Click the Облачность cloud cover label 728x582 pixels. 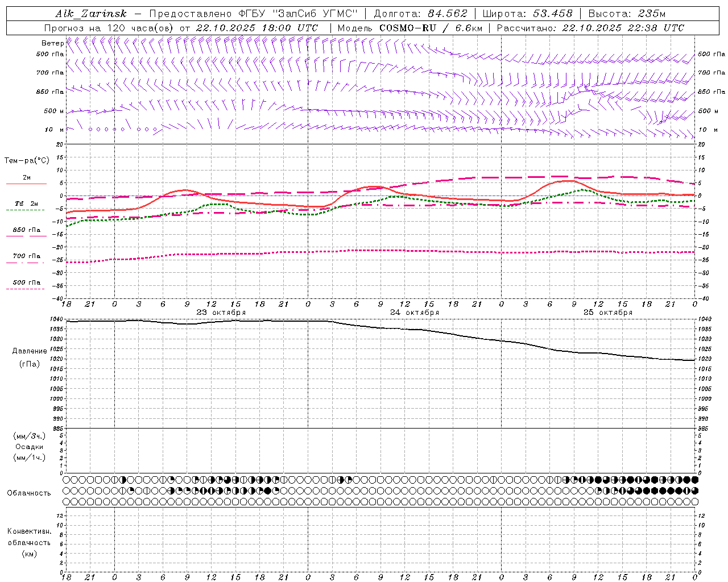click(x=29, y=493)
